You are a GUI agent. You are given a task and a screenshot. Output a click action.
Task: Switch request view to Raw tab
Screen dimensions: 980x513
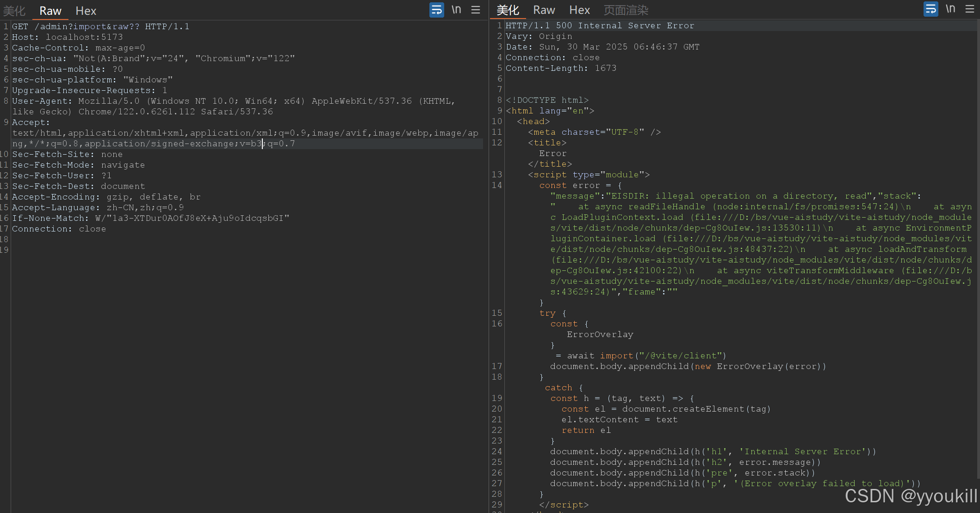(50, 11)
